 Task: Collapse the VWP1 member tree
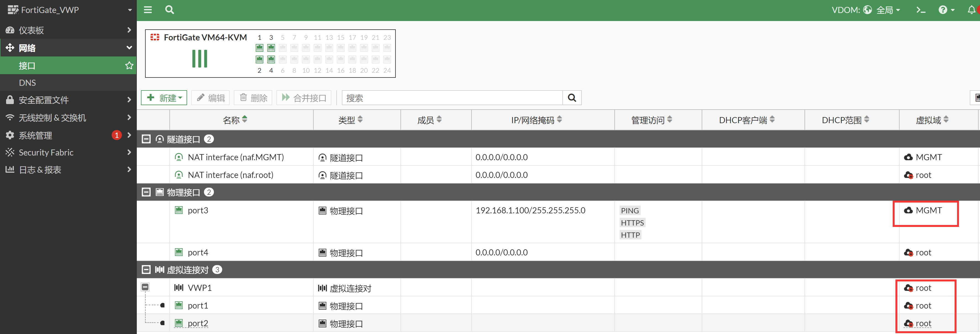[145, 287]
